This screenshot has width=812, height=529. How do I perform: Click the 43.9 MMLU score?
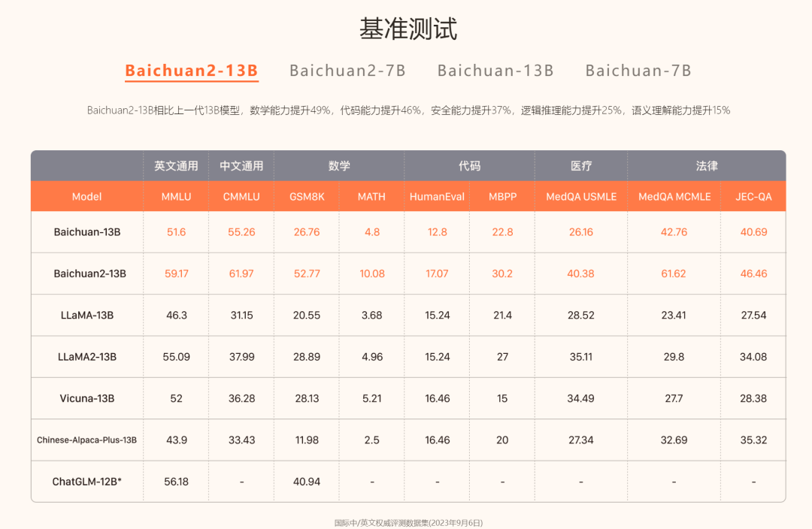coord(177,440)
